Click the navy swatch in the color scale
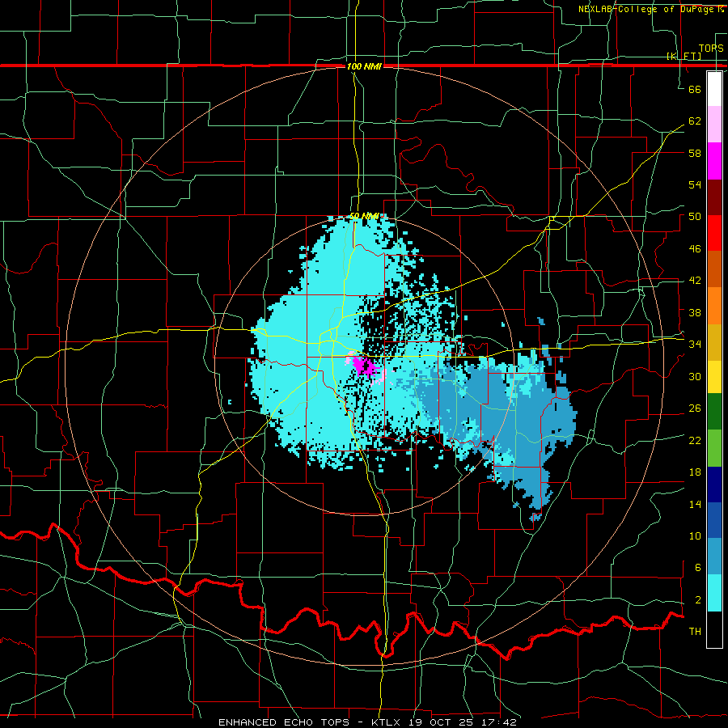The width and height of the screenshot is (728, 728). [x=714, y=485]
